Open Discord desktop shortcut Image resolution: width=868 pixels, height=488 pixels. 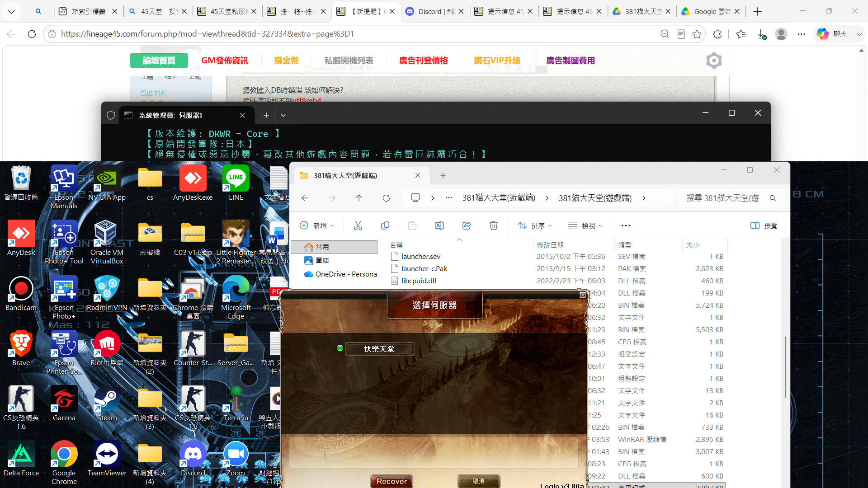(193, 459)
